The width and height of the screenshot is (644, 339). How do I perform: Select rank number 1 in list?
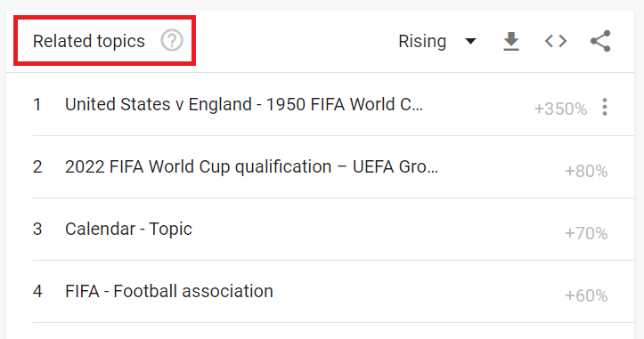37,104
